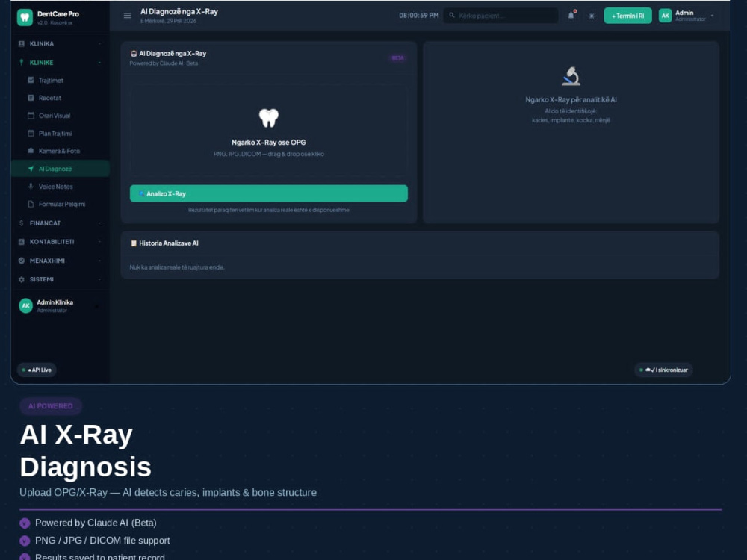Click the microscope icon in results panel
Screen dimensions: 747x560
point(571,76)
